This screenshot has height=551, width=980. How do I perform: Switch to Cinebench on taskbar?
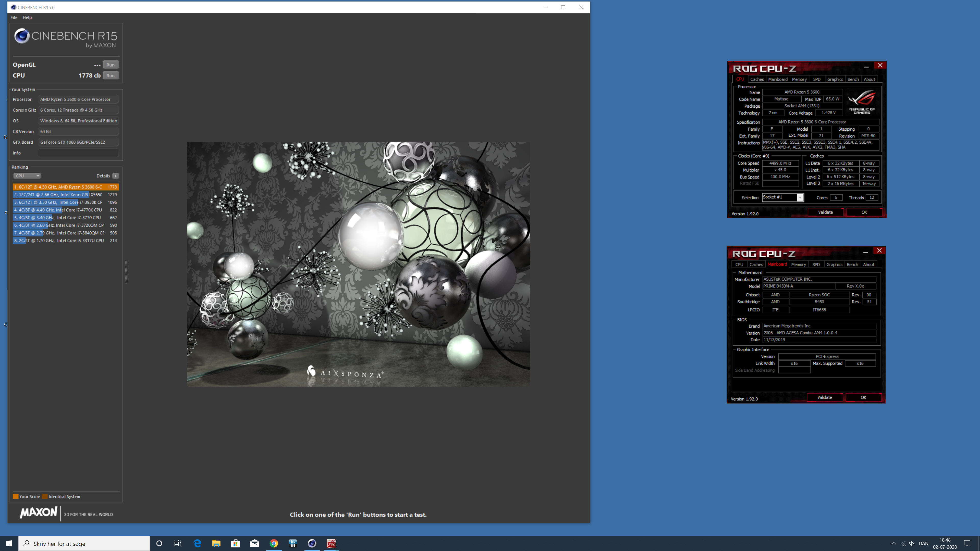[x=312, y=543]
